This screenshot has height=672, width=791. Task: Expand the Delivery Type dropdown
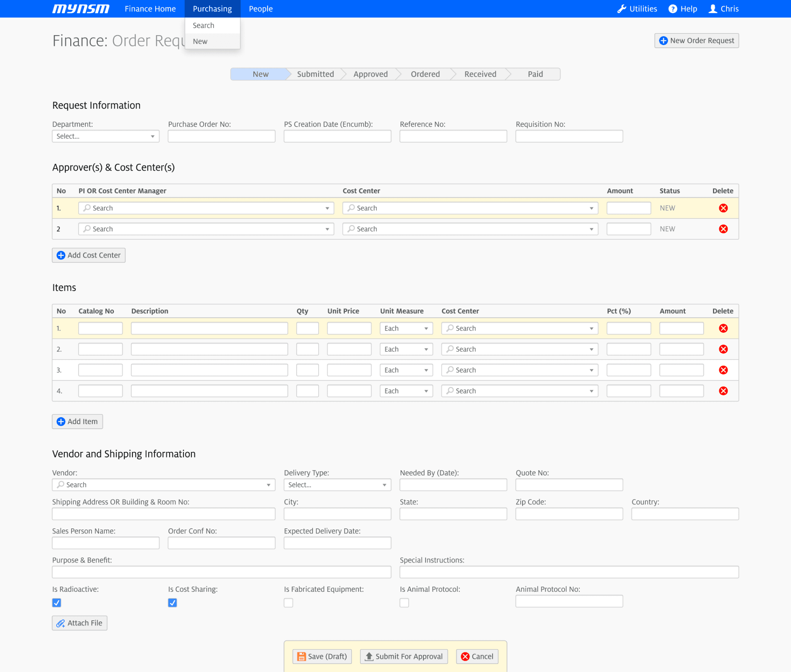point(337,485)
